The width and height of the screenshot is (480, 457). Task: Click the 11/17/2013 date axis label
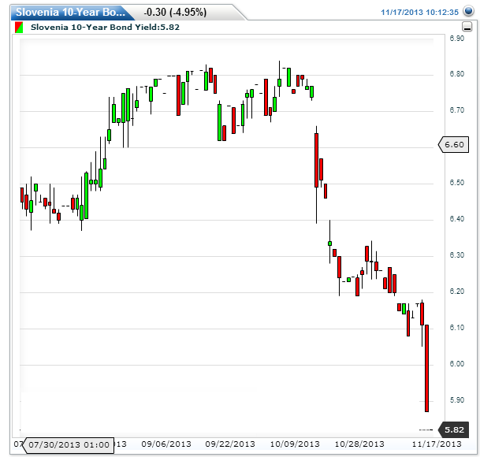pyautogui.click(x=437, y=444)
